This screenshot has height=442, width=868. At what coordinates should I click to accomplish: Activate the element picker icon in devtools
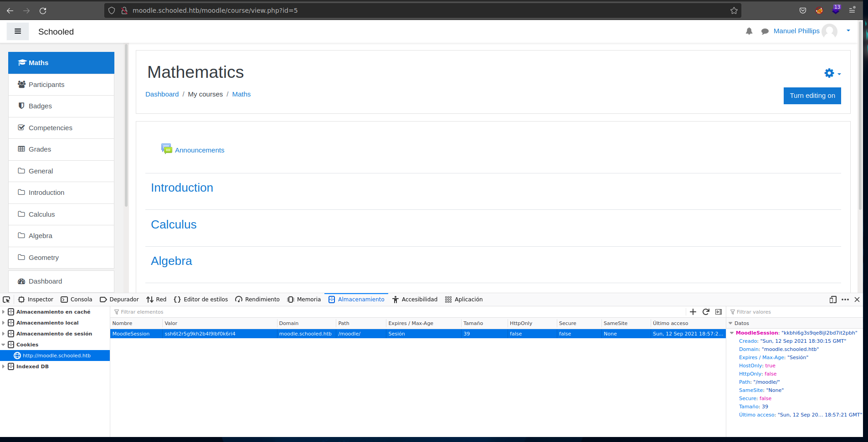pyautogui.click(x=6, y=300)
